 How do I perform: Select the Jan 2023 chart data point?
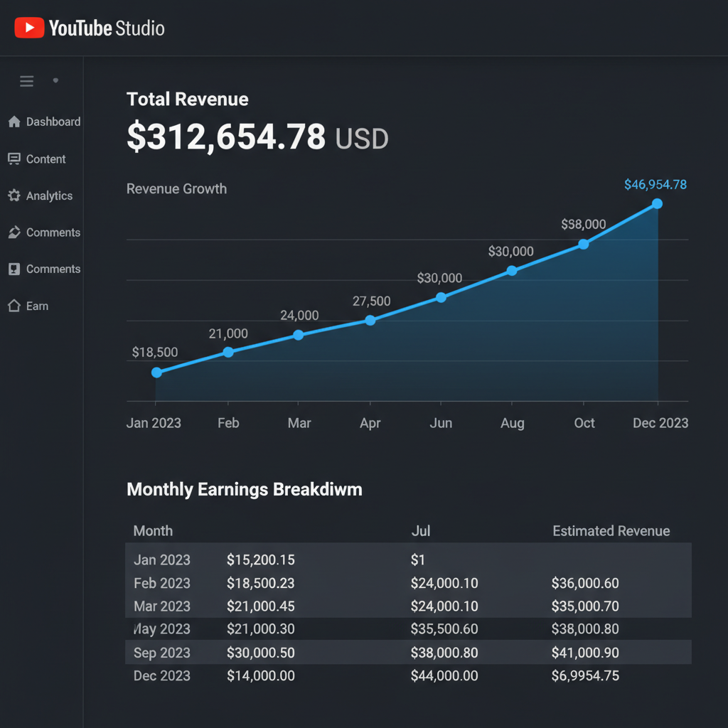click(x=157, y=373)
